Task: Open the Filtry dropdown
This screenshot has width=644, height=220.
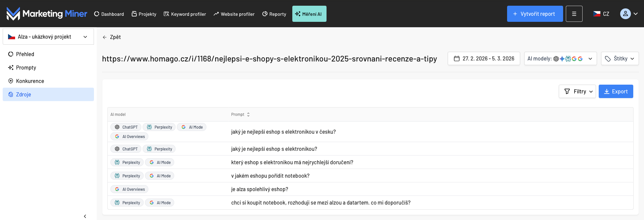Action: pyautogui.click(x=577, y=92)
